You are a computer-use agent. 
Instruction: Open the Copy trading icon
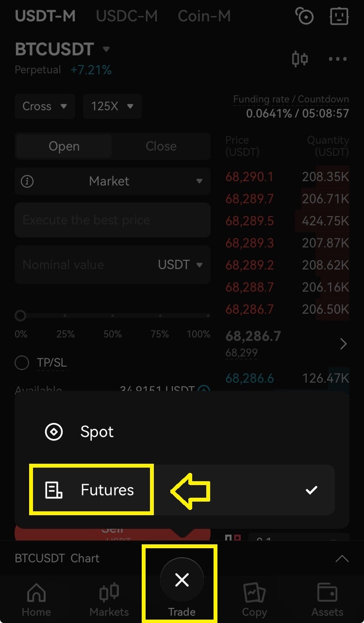(254, 600)
